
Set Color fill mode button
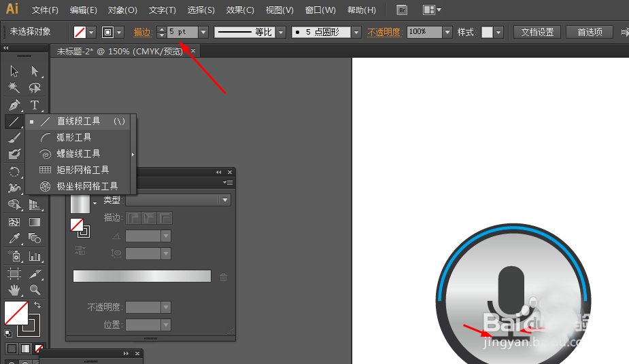coord(12,349)
